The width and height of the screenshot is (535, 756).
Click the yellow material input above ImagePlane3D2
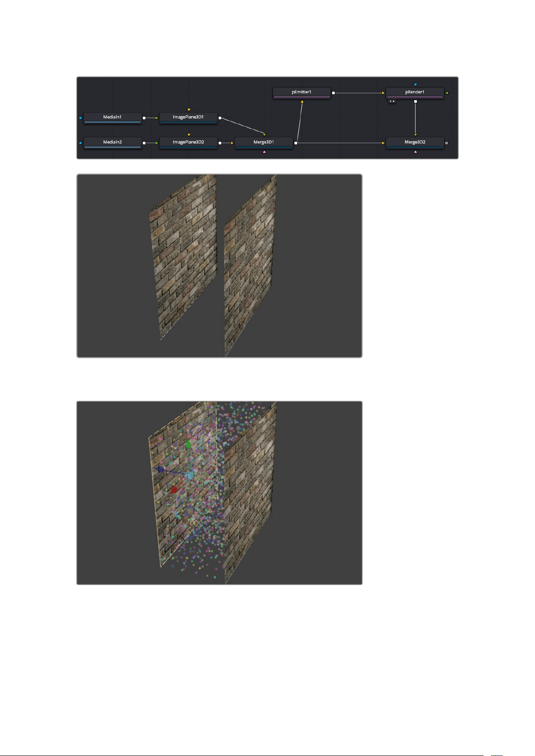point(189,135)
